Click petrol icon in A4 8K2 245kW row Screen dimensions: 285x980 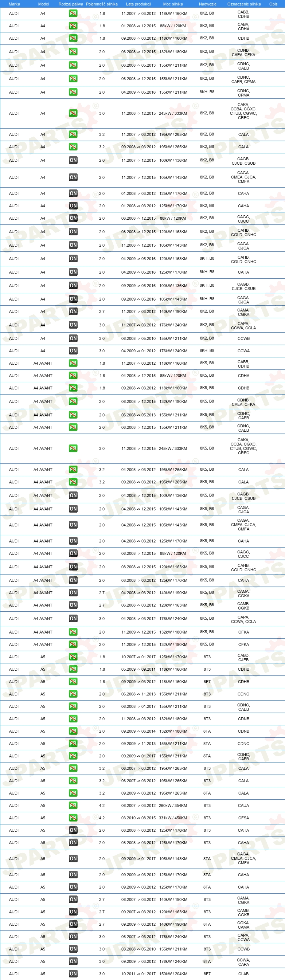pos(73,113)
